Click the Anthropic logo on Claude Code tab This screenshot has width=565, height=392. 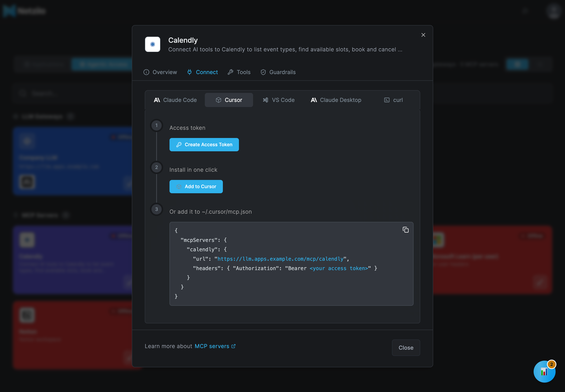click(157, 100)
